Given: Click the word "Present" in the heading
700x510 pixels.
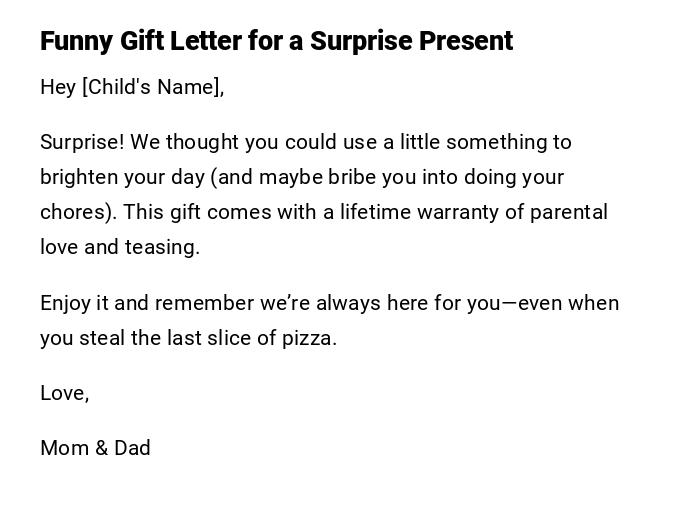Looking at the screenshot, I should coord(466,41).
